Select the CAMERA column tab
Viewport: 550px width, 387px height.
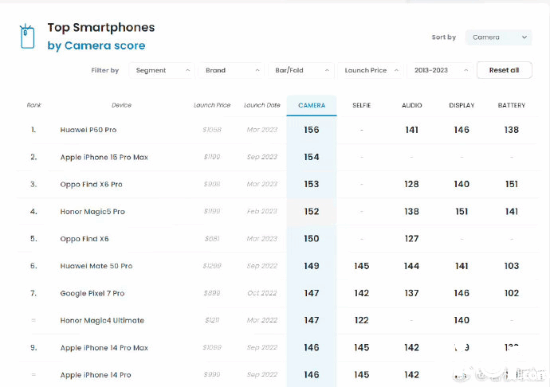click(x=311, y=105)
